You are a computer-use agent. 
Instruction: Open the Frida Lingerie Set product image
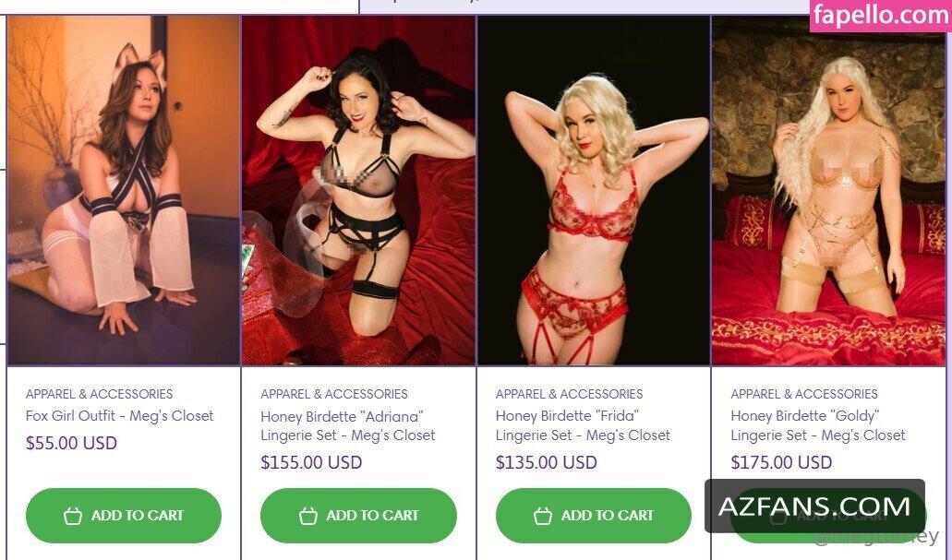594,190
